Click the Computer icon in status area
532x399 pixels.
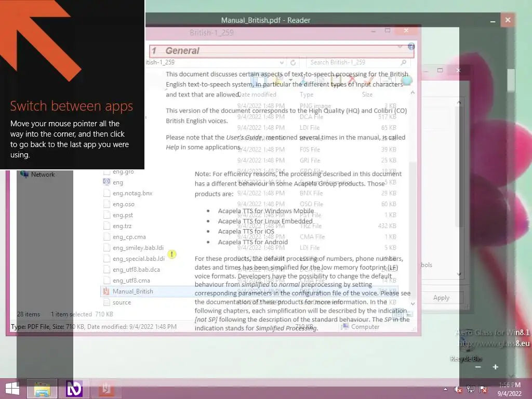tap(345, 326)
